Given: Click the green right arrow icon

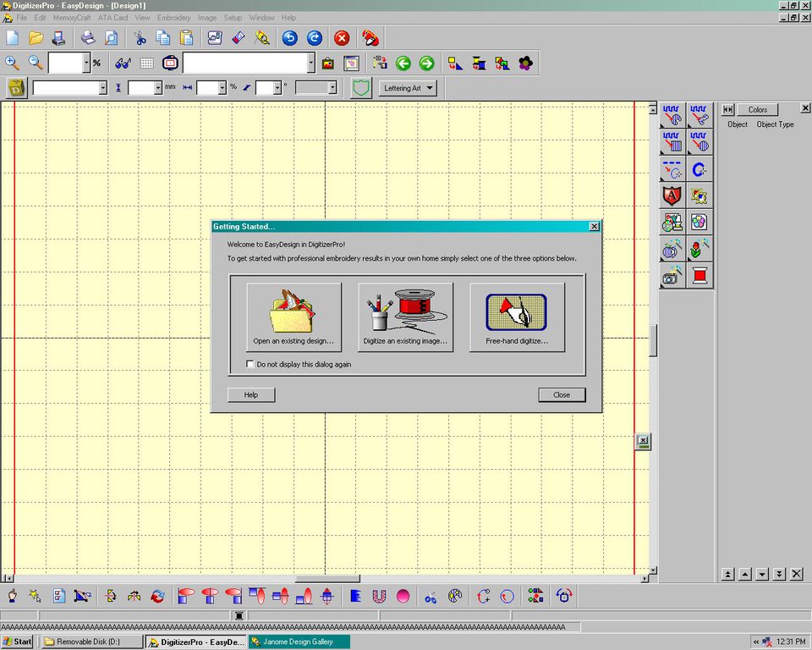Looking at the screenshot, I should pyautogui.click(x=426, y=63).
